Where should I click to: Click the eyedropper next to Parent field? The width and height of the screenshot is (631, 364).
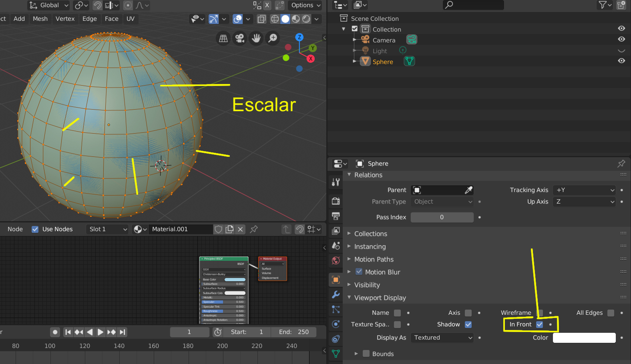[468, 190]
